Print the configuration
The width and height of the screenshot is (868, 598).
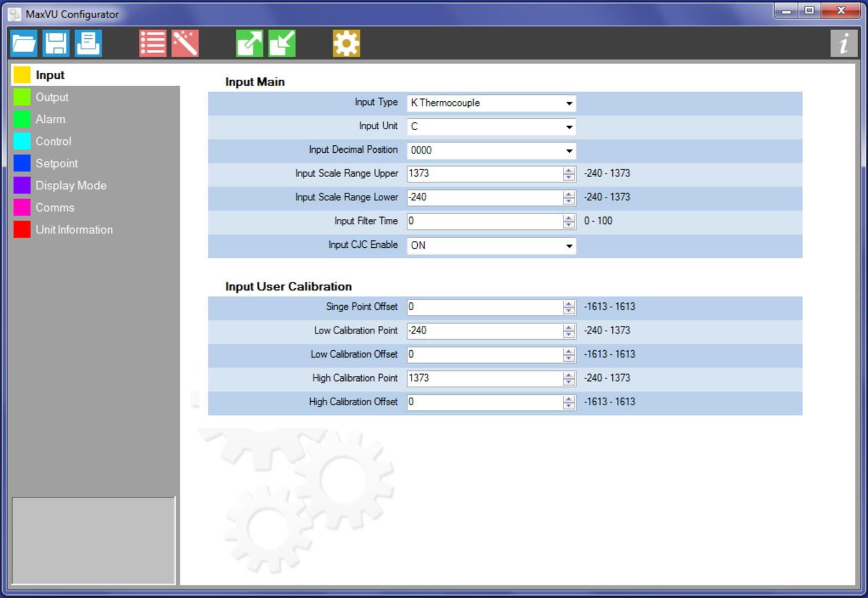pos(89,43)
